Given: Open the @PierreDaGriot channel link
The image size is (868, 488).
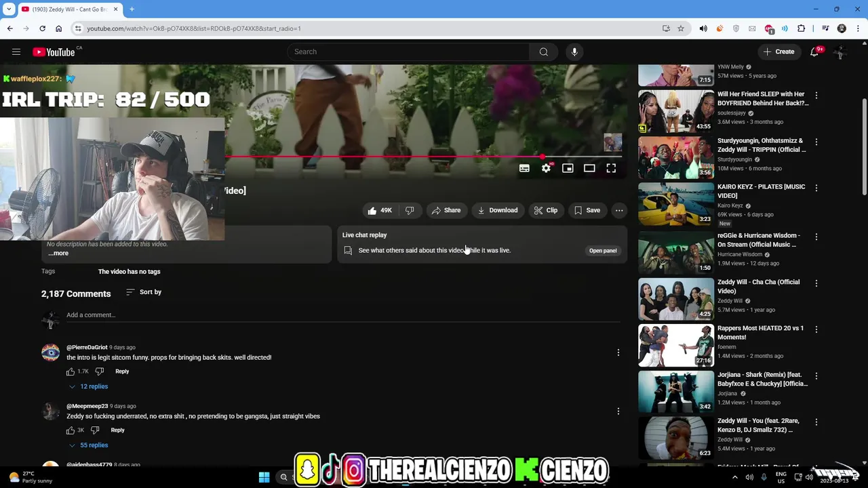Looking at the screenshot, I should 87,347.
